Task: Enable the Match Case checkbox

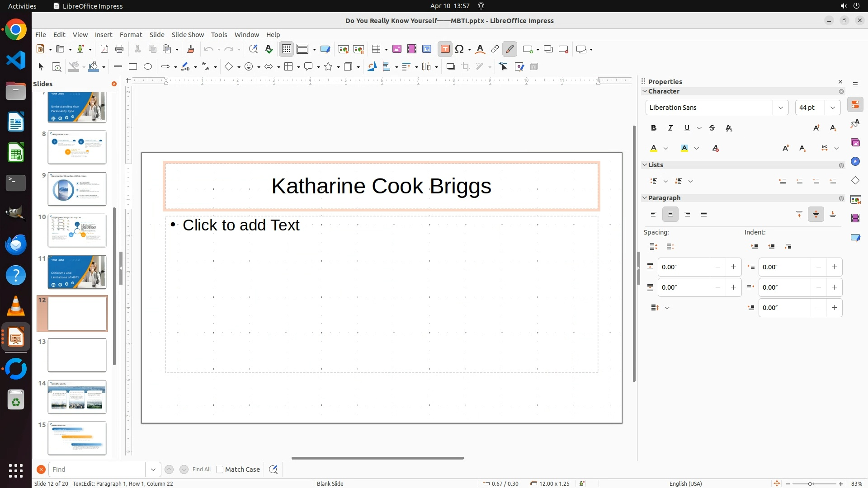Action: [x=220, y=469]
